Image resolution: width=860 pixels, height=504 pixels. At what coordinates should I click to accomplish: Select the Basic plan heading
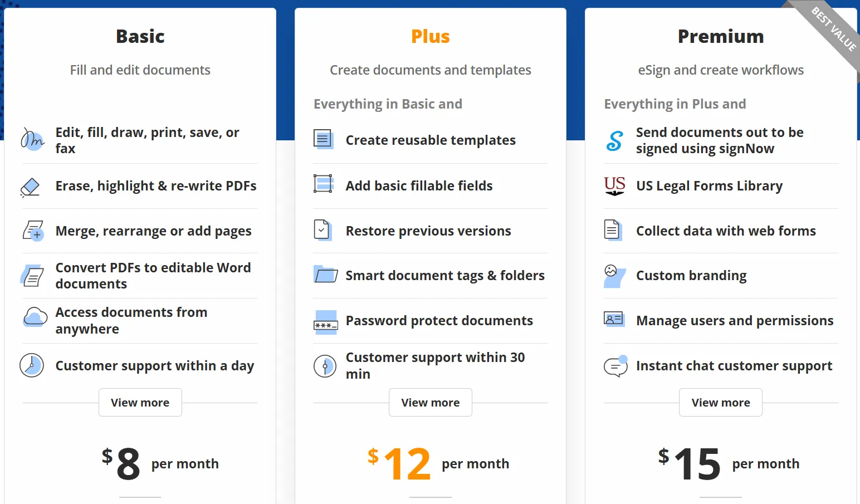(x=140, y=37)
